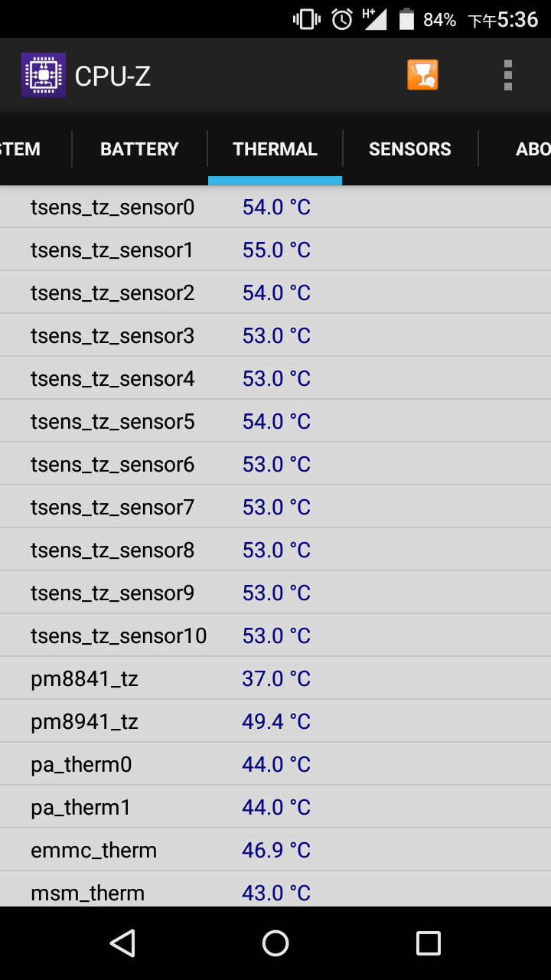
Task: Tap the CPU-Z app logo icon
Action: point(44,75)
